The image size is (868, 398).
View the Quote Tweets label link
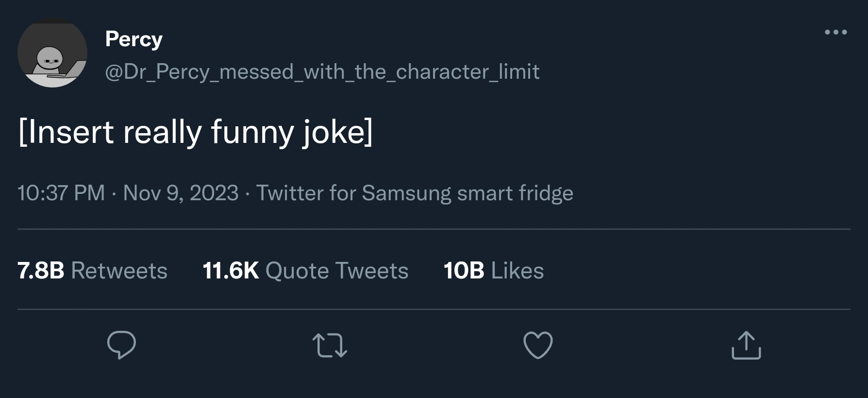coord(336,271)
